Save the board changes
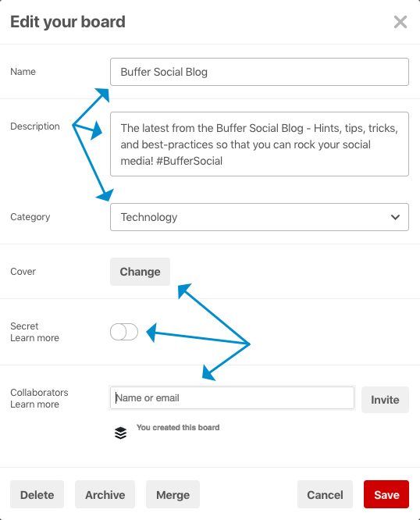The image size is (420, 520). pos(386,494)
